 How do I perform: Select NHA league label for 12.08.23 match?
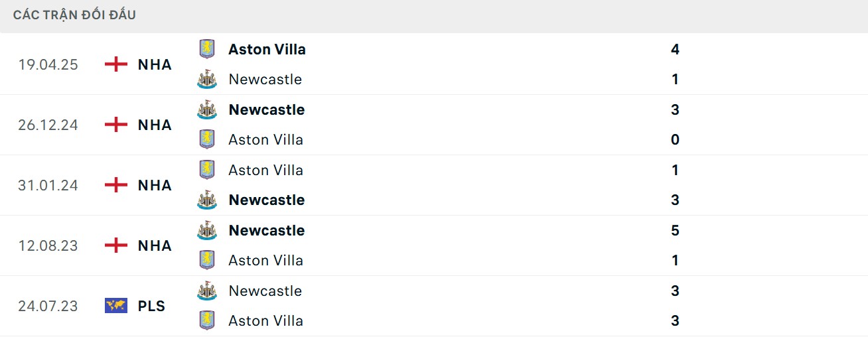[x=155, y=245]
